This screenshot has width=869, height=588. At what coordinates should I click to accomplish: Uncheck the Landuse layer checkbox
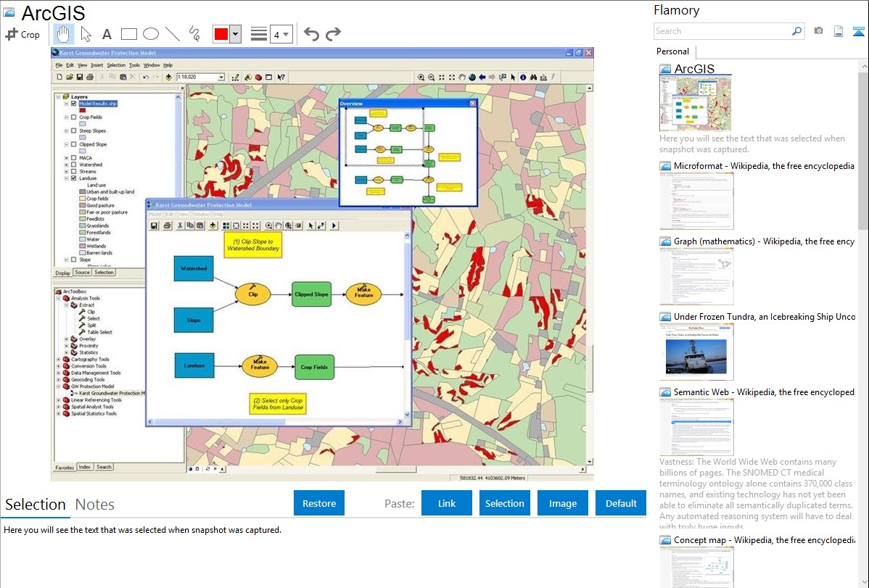point(74,178)
